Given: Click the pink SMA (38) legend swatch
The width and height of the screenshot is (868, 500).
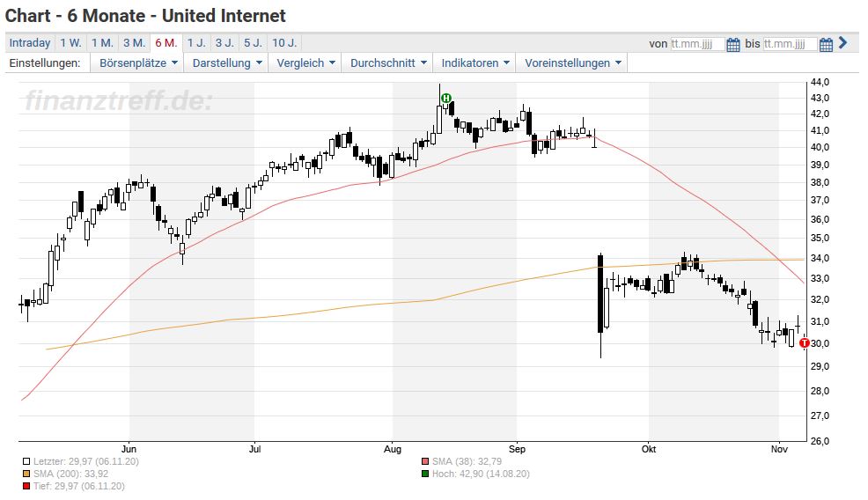Looking at the screenshot, I should tap(424, 461).
